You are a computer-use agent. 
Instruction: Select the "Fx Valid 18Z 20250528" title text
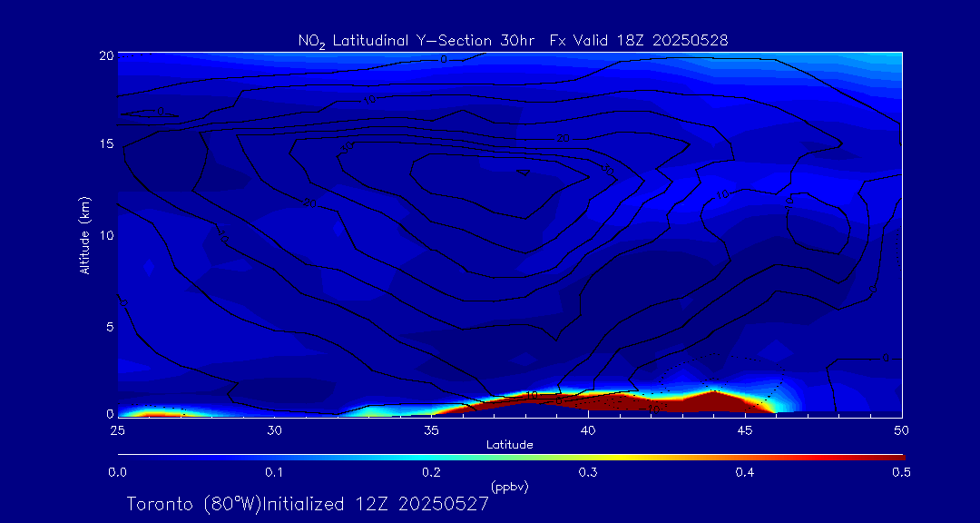pyautogui.click(x=639, y=41)
